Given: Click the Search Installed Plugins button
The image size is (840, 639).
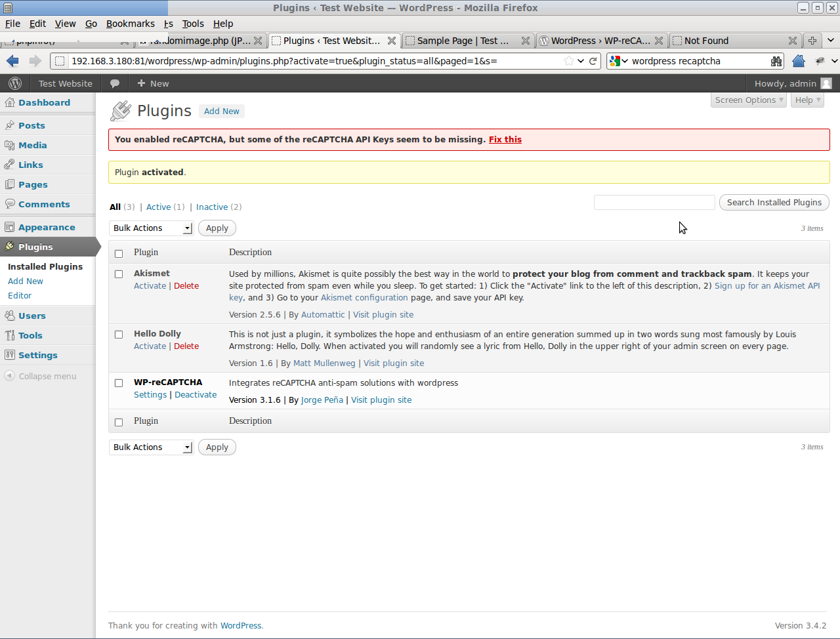Looking at the screenshot, I should point(774,203).
